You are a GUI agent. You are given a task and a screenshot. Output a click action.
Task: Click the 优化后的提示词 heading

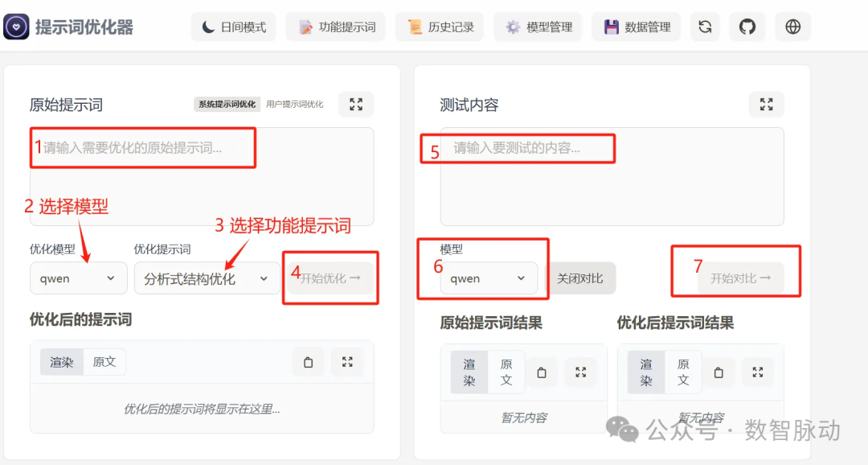81,320
